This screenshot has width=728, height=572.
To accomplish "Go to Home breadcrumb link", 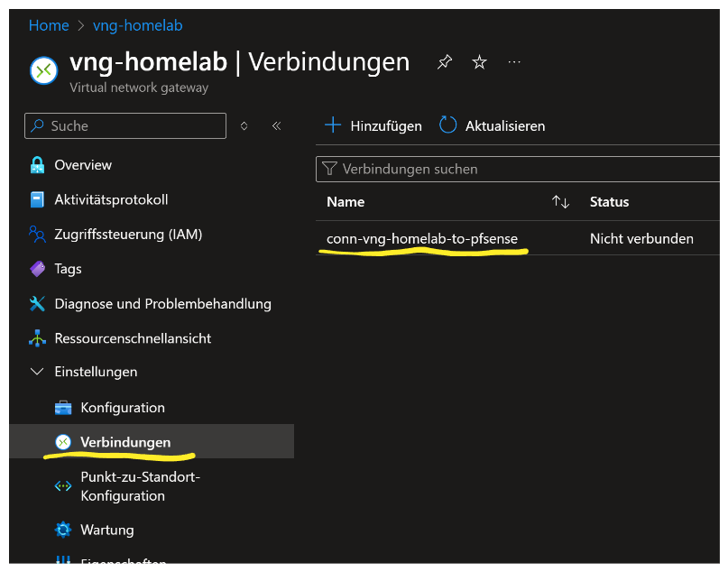I will click(x=49, y=25).
